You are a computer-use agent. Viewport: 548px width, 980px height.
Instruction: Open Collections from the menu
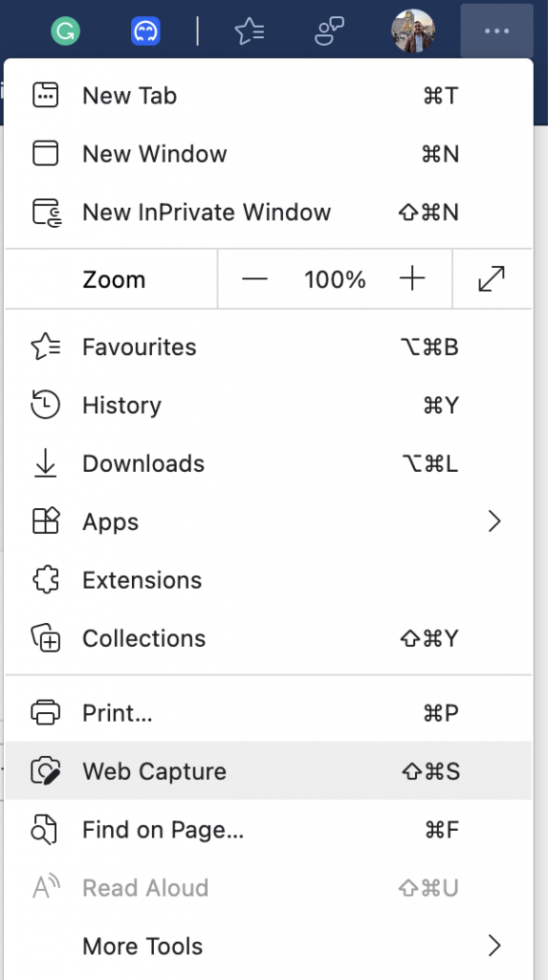tap(269, 638)
